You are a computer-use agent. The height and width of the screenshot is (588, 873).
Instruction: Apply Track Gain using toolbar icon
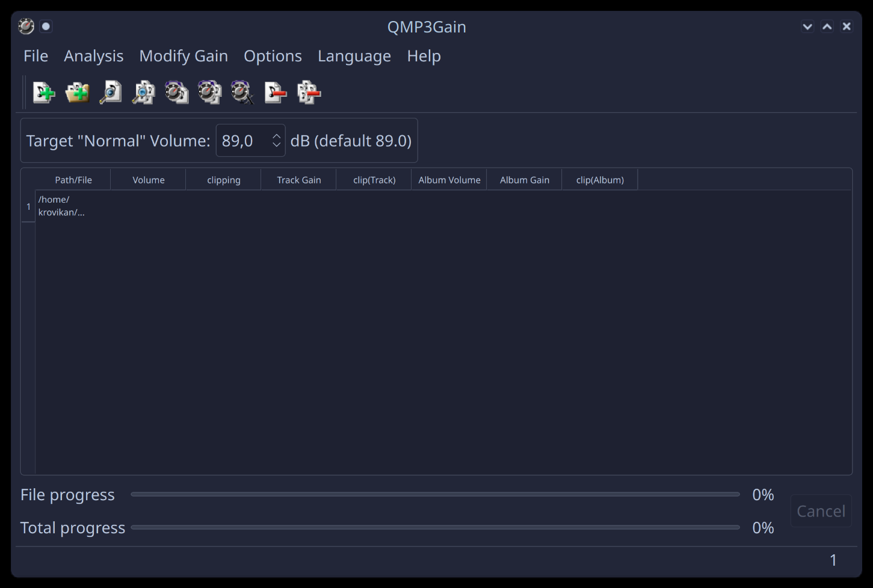click(176, 93)
